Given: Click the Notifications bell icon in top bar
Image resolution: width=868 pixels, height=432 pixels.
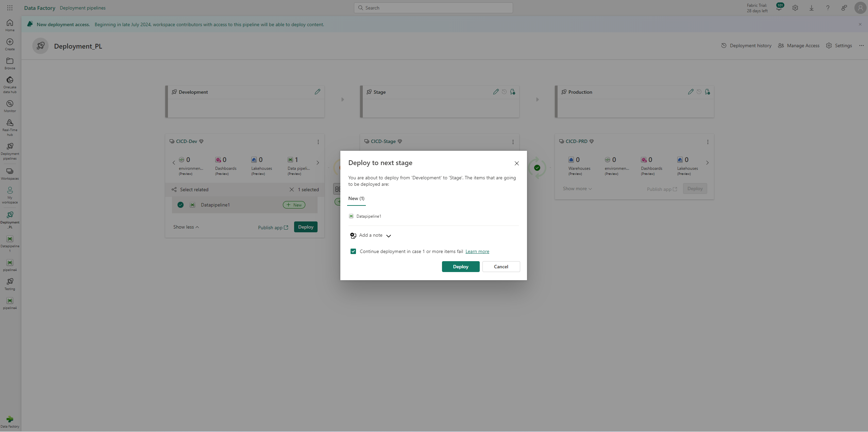Looking at the screenshot, I should 778,8.
